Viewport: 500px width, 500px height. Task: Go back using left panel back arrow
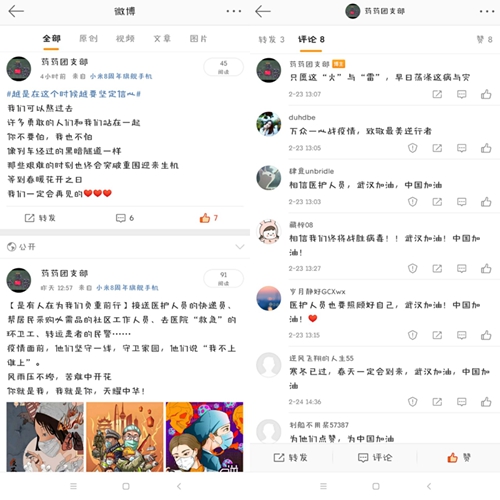16,11
